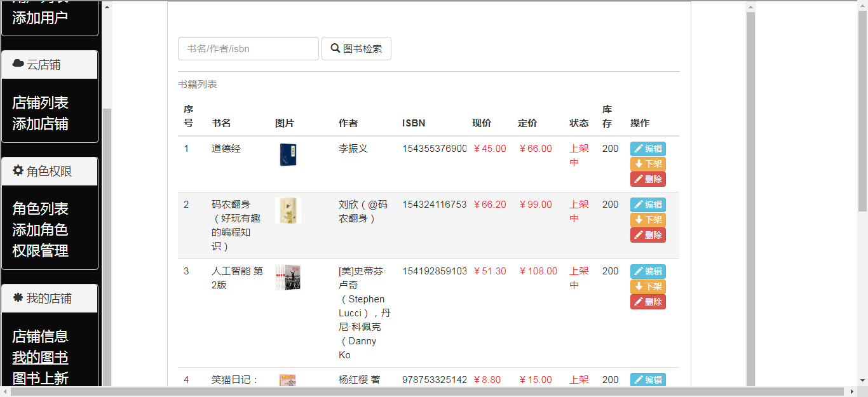Image resolution: width=868 pixels, height=397 pixels.
Task: Click the 人工智能 book cover image
Action: (x=288, y=278)
